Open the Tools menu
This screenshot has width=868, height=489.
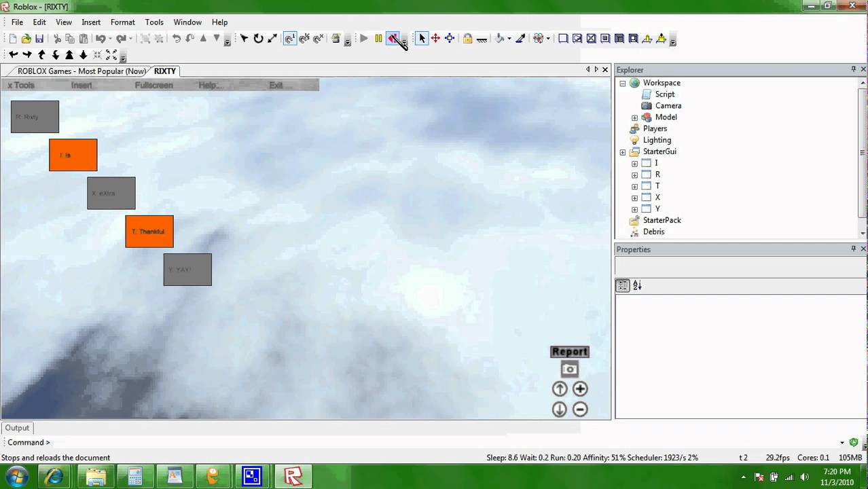click(154, 22)
